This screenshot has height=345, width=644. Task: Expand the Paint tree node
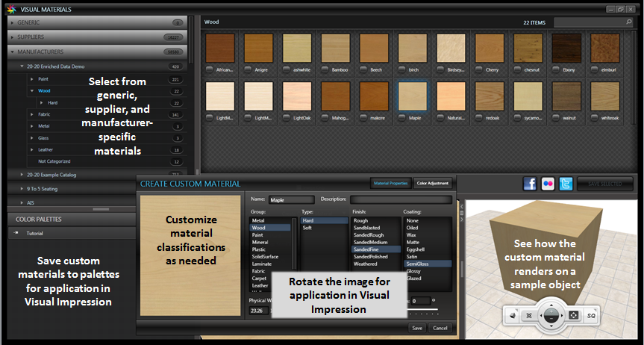32,79
